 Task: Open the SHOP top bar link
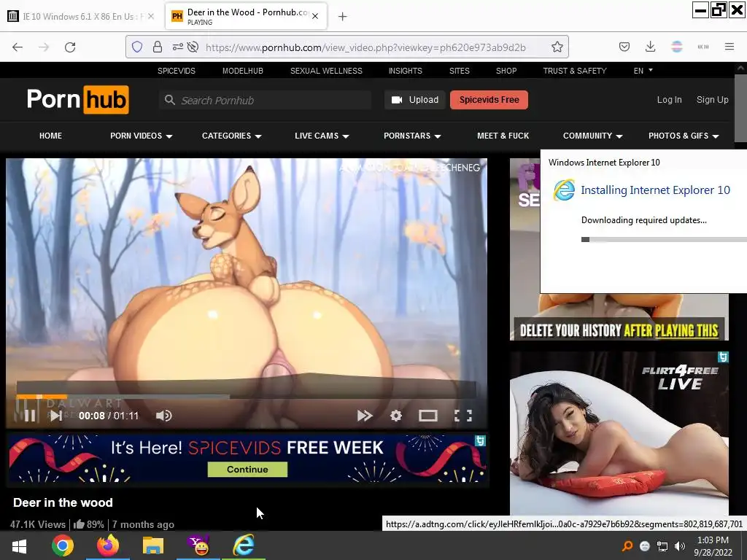[x=506, y=71]
